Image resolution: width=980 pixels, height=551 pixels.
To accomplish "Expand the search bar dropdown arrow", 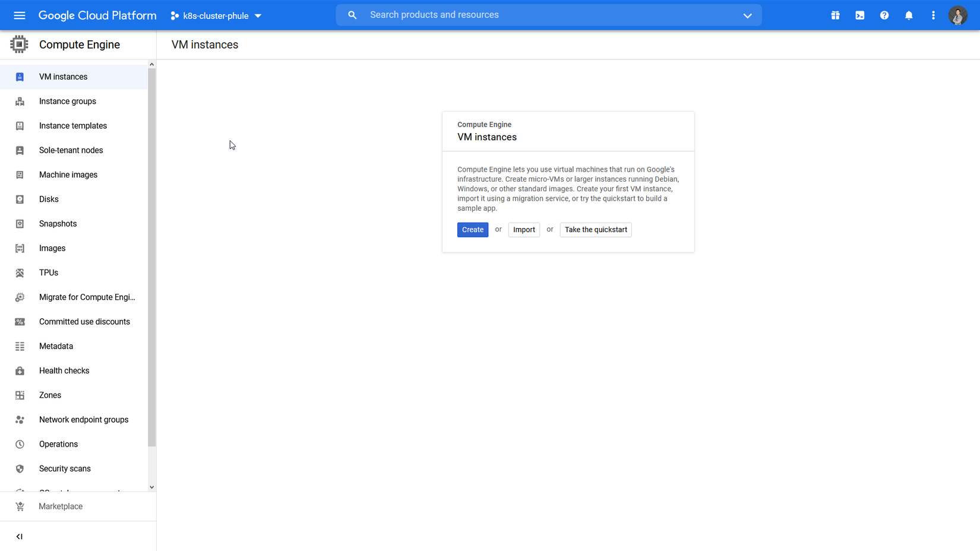I will 747,15.
